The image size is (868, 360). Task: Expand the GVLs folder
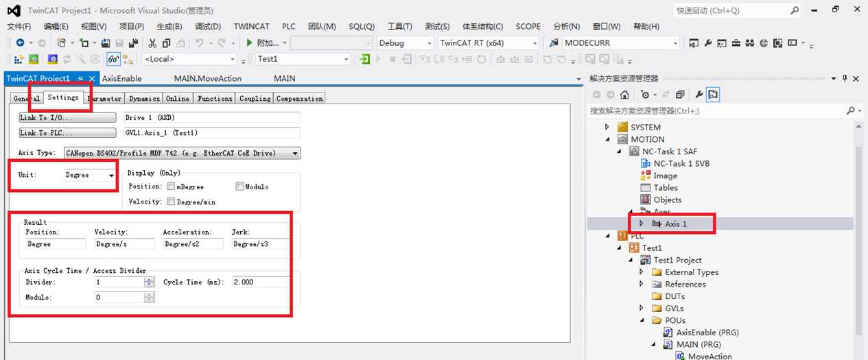642,308
